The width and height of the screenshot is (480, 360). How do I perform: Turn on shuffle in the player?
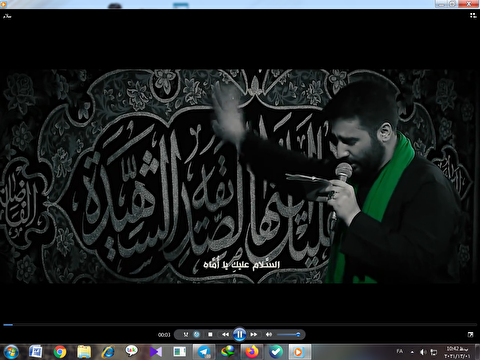pos(186,334)
